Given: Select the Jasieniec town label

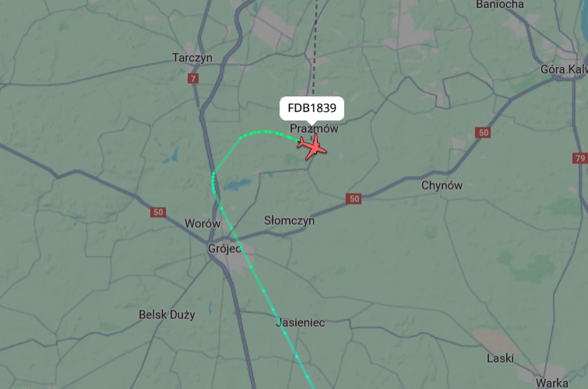Looking at the screenshot, I should coord(301,323).
